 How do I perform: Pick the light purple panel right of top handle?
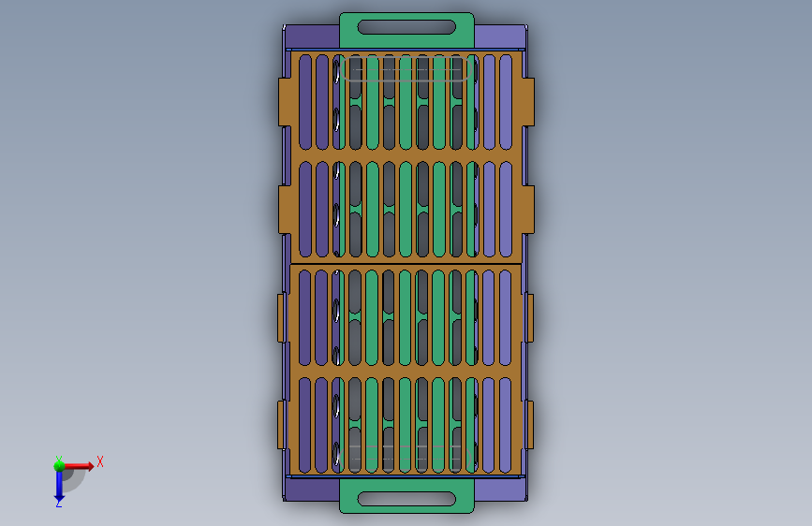pos(500,37)
